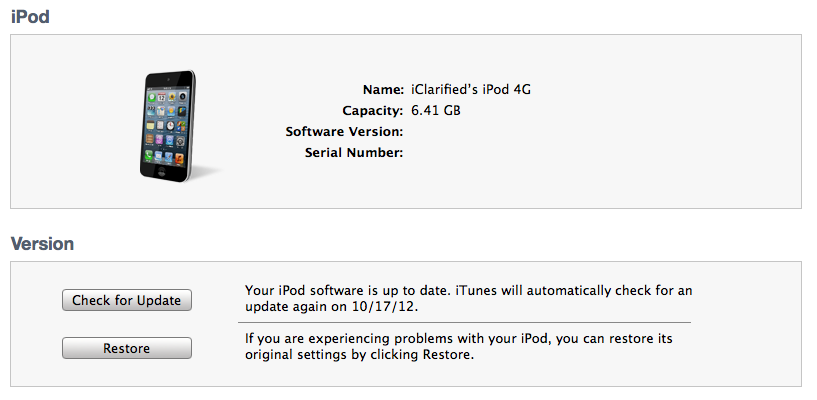
Task: Click the "Version" section heading
Action: (x=42, y=243)
